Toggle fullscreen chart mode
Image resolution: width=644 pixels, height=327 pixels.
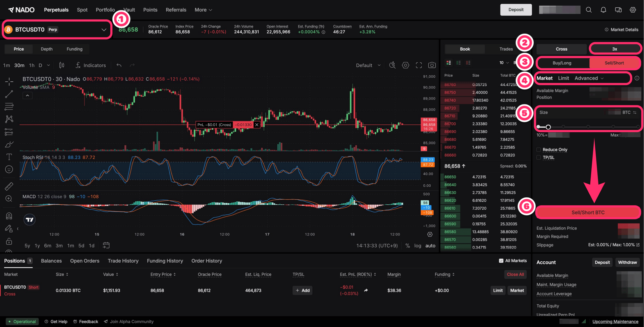tap(419, 65)
